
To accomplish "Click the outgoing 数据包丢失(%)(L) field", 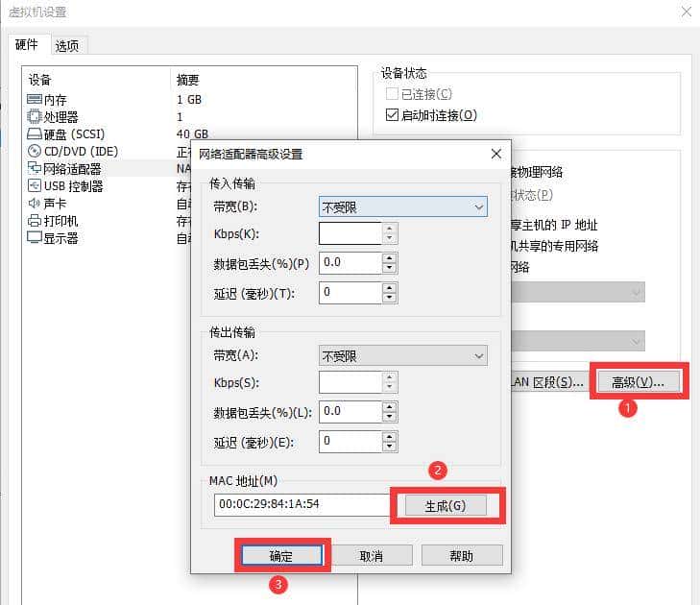I will (x=350, y=412).
